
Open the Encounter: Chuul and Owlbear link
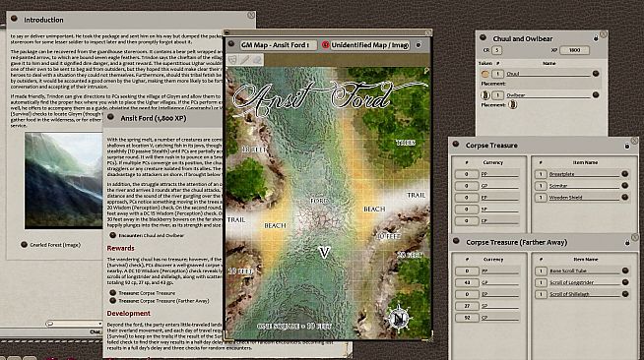tap(112, 235)
